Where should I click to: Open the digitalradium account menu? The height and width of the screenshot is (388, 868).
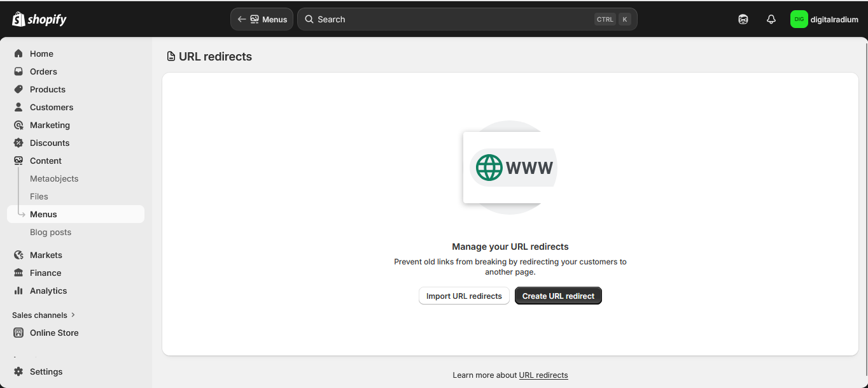[824, 19]
